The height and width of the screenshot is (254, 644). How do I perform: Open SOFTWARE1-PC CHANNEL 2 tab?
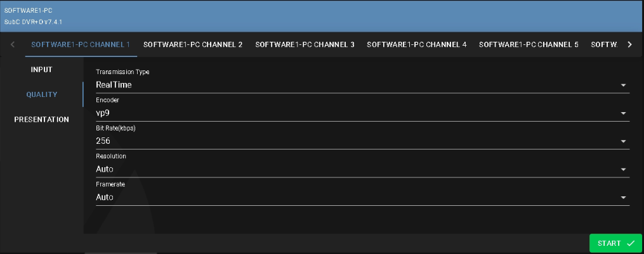point(193,45)
